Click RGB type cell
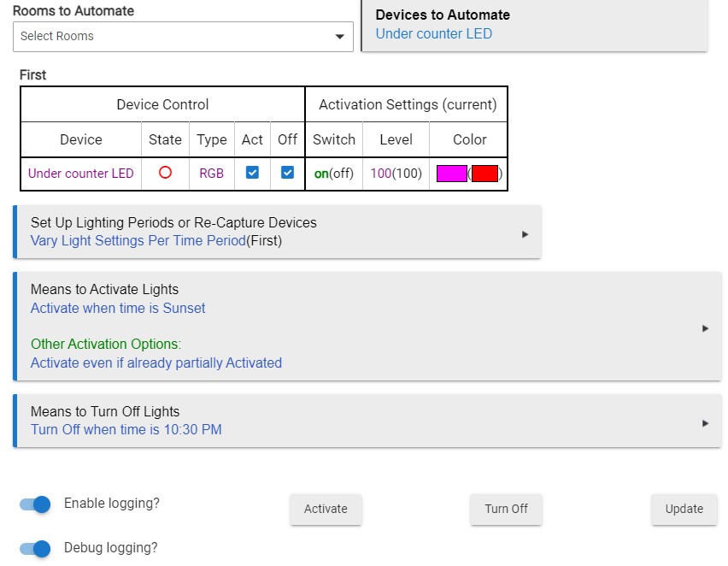 (x=212, y=174)
